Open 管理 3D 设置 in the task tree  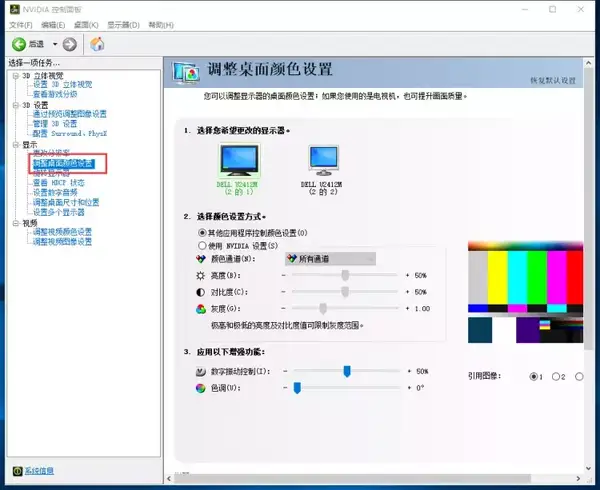click(61, 123)
